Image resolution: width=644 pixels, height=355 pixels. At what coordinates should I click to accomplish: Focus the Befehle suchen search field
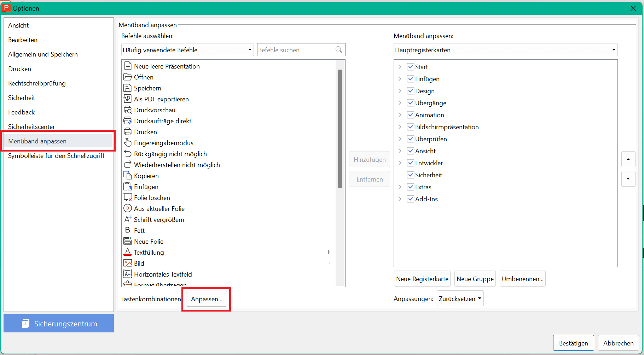(301, 50)
